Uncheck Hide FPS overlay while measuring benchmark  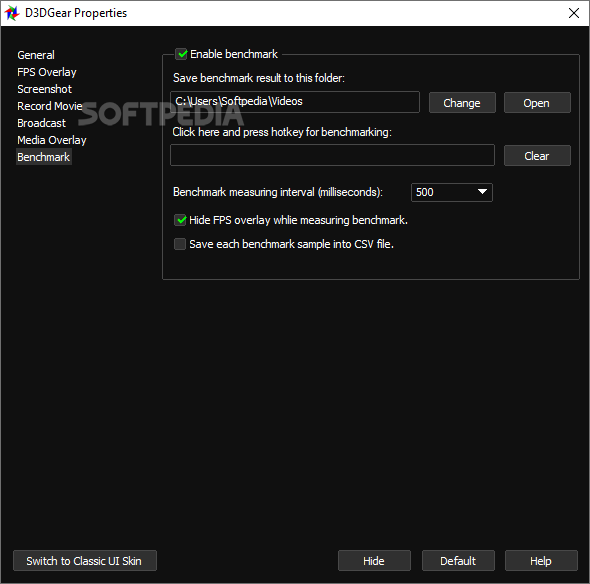coord(180,220)
